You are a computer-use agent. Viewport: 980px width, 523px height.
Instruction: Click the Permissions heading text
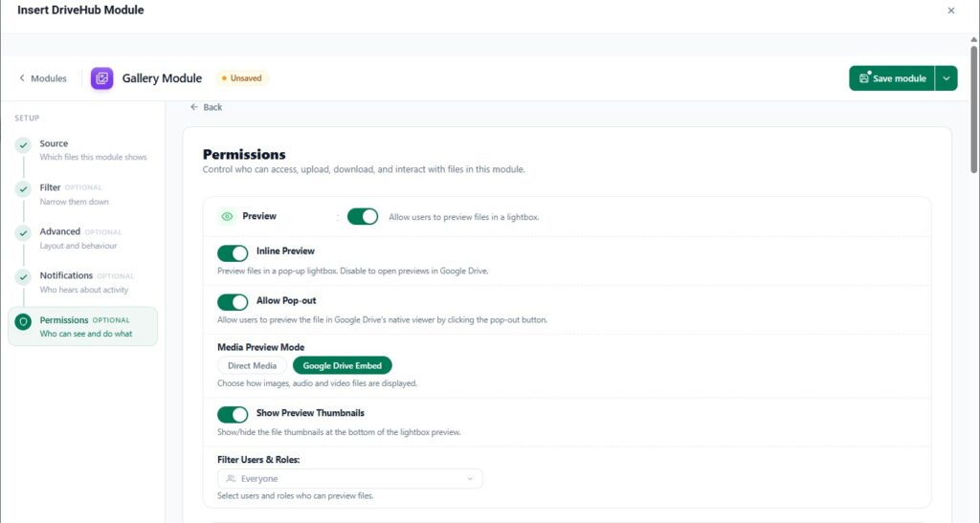(244, 154)
